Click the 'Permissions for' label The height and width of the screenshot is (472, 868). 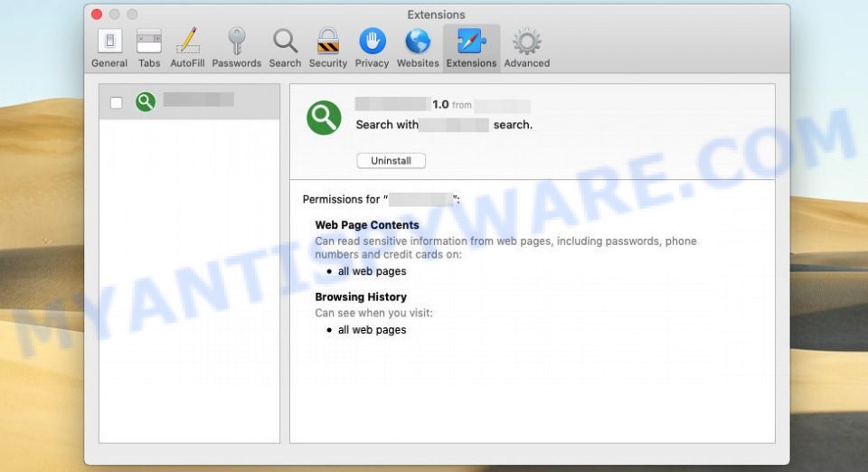341,199
